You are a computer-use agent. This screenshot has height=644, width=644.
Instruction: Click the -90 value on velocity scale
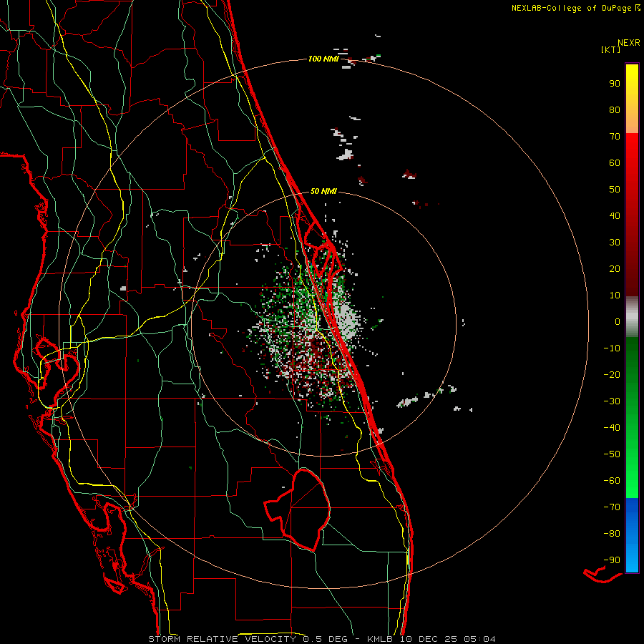coord(612,560)
